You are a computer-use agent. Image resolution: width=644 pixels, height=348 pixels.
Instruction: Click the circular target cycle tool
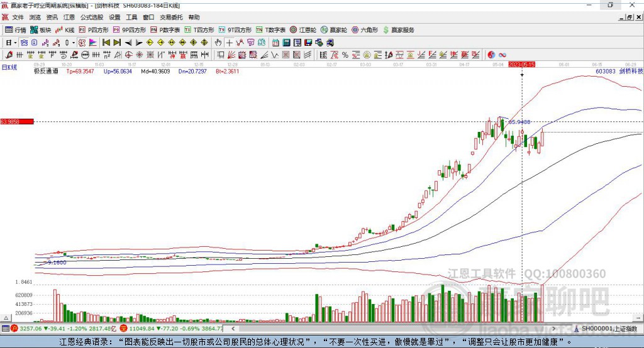click(128, 55)
